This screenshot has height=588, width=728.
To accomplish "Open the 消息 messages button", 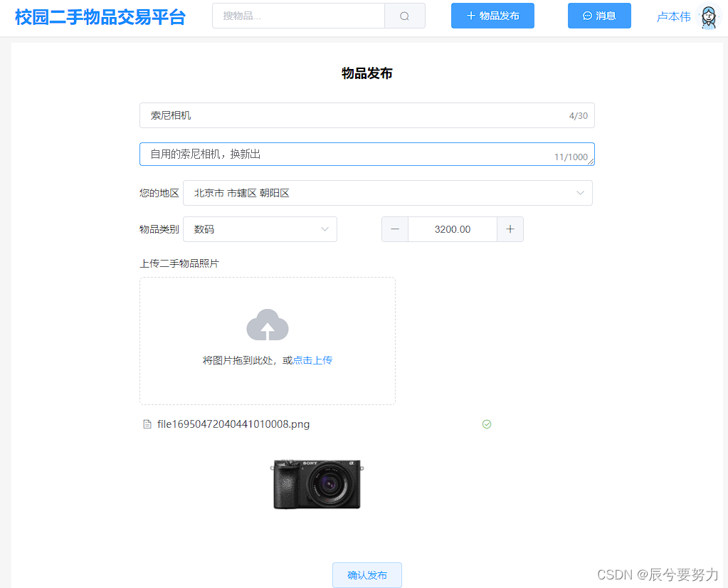I will 599,16.
